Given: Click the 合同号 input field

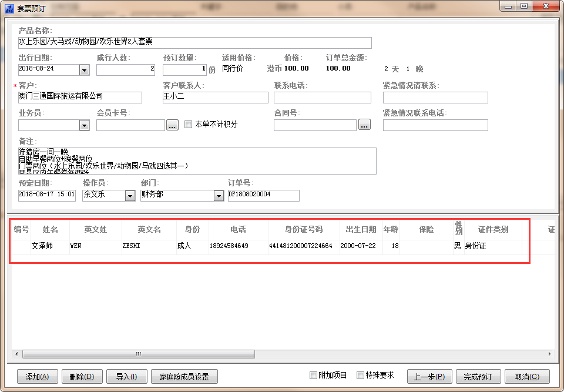Looking at the screenshot, I should (x=315, y=125).
